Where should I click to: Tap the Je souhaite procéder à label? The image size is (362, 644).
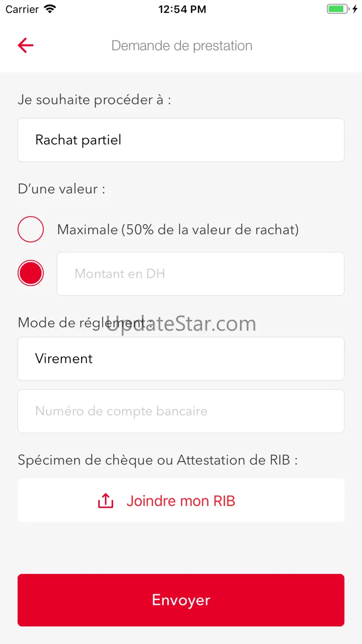click(94, 100)
